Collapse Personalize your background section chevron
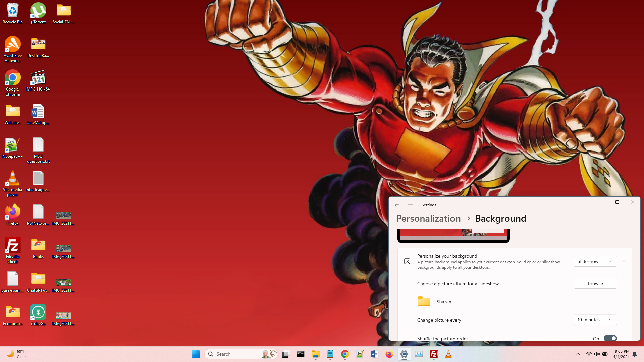Image resolution: width=644 pixels, height=362 pixels. coord(624,261)
